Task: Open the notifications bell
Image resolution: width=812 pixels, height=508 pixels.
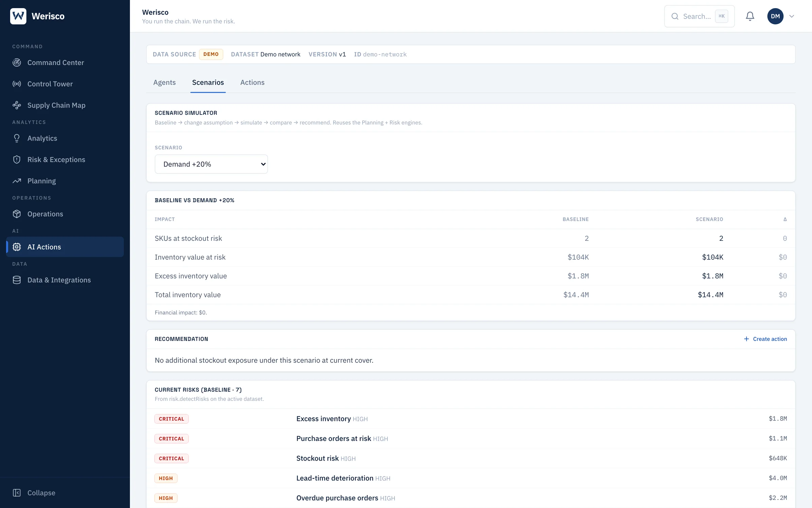Action: click(x=750, y=16)
